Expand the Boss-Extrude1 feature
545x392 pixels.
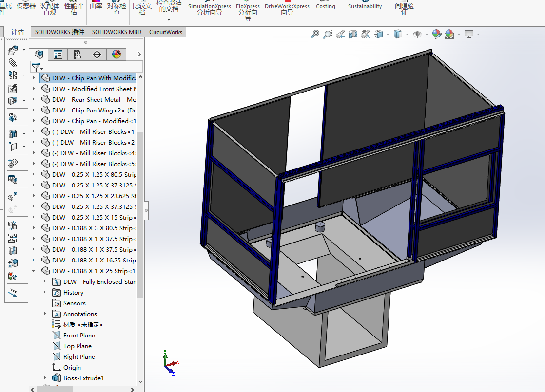click(45, 378)
